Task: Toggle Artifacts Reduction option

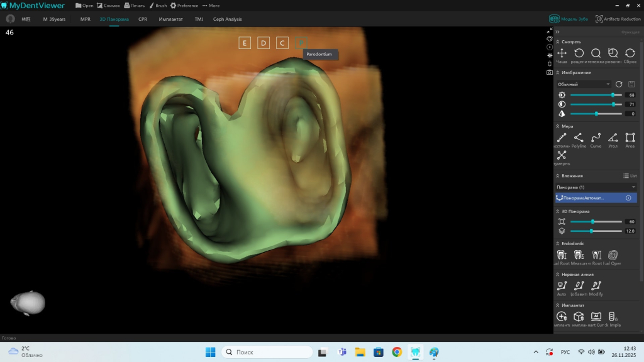Action: (618, 19)
